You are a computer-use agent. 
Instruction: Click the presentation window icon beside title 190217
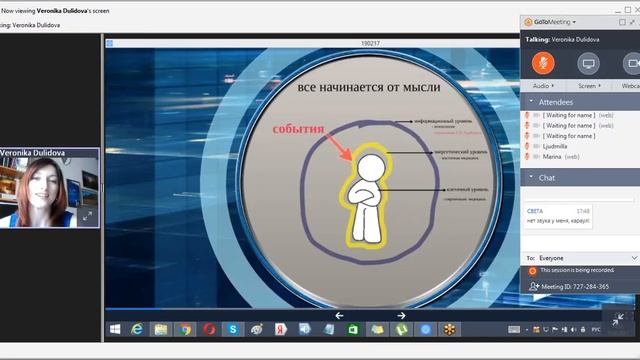(109, 43)
